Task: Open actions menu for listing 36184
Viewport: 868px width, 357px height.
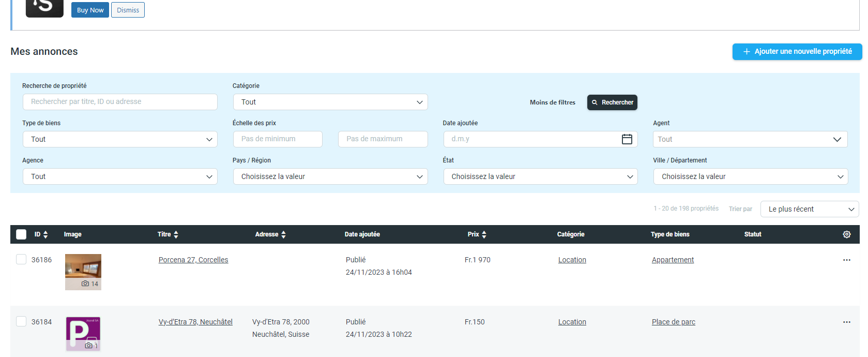Action: 846,322
